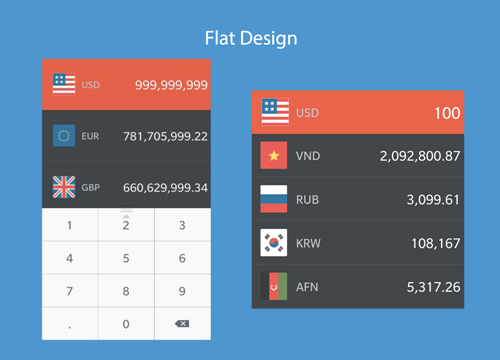This screenshot has width=500, height=360.
Task: Click the KRW currency label
Action: click(308, 243)
